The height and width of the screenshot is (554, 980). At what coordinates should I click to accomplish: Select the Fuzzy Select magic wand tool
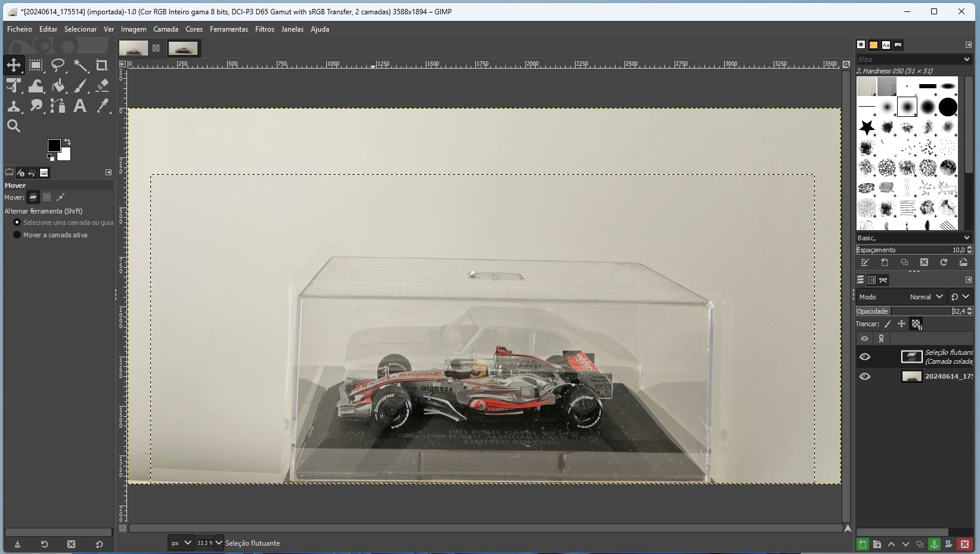(x=81, y=66)
